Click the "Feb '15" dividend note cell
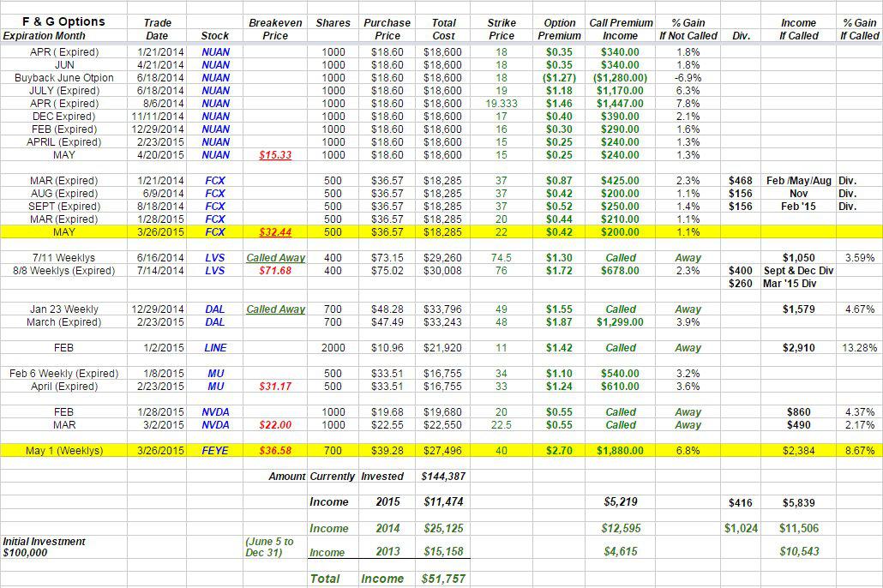Screen dimensions: 883x588 point(798,207)
